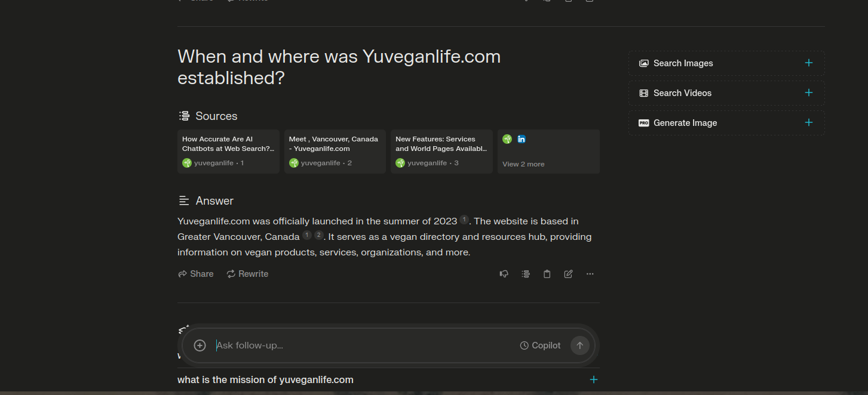Click the circled plus attach icon in follow-up box
The height and width of the screenshot is (395, 868).
click(x=200, y=345)
